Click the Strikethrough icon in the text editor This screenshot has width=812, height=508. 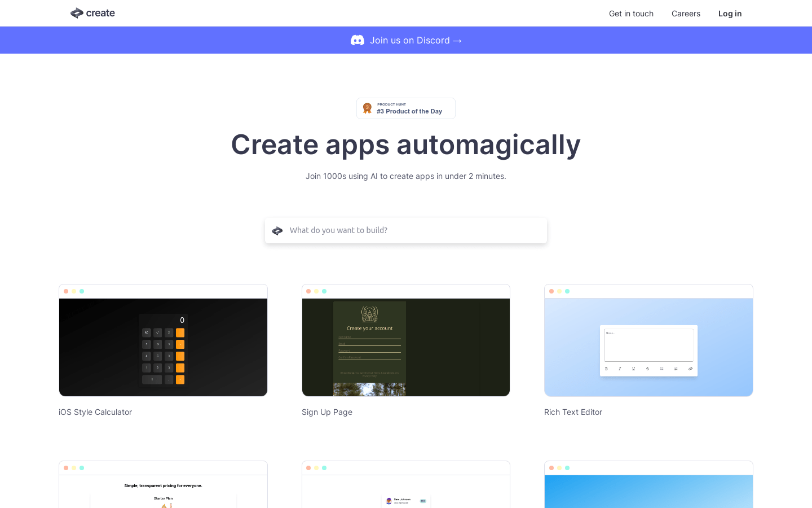pyautogui.click(x=648, y=369)
